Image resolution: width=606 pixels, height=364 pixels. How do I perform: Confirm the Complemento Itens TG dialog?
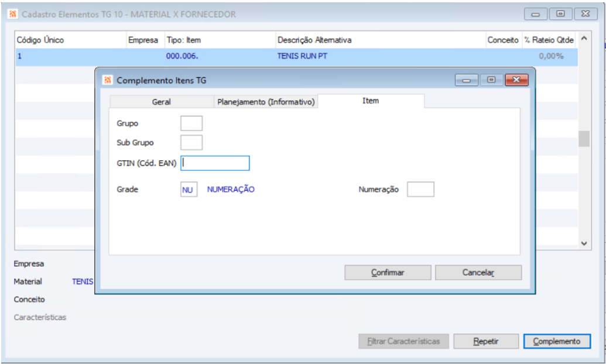(x=388, y=273)
